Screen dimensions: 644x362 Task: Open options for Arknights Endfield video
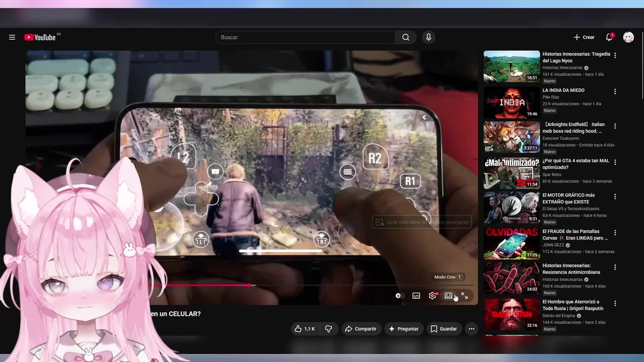pos(615,126)
